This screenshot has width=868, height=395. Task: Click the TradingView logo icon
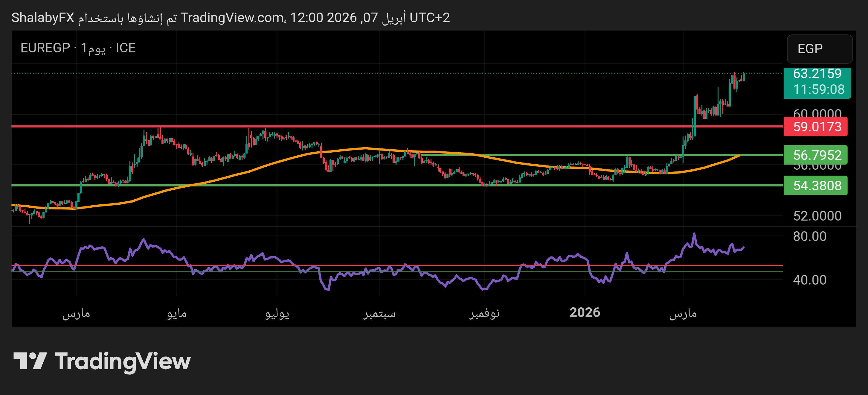(x=30, y=361)
